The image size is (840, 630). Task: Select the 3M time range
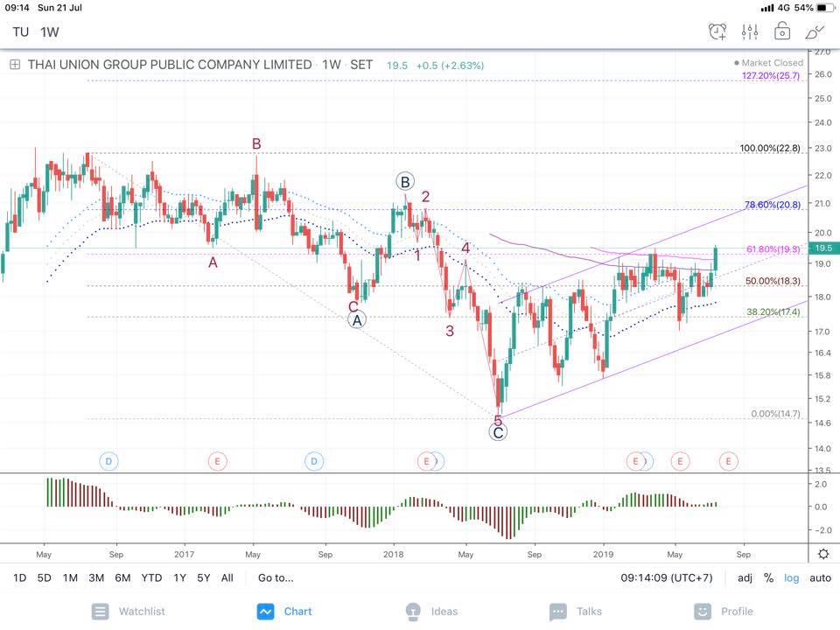[96, 577]
